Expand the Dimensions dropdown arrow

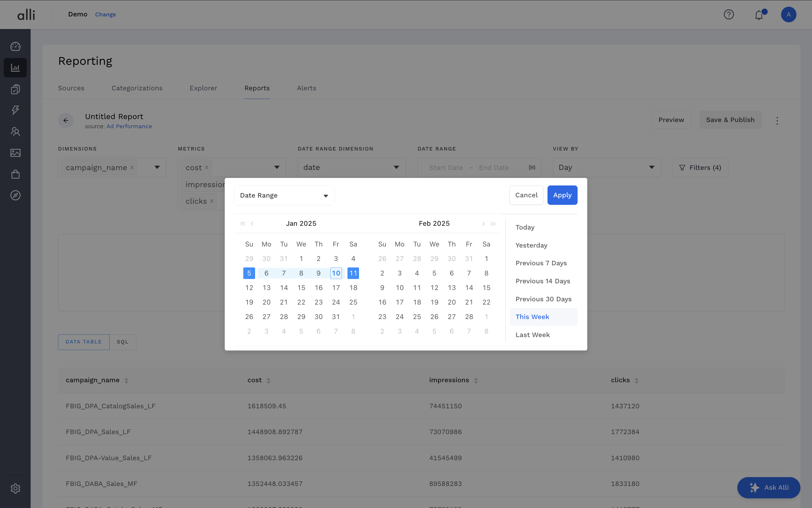(x=157, y=167)
